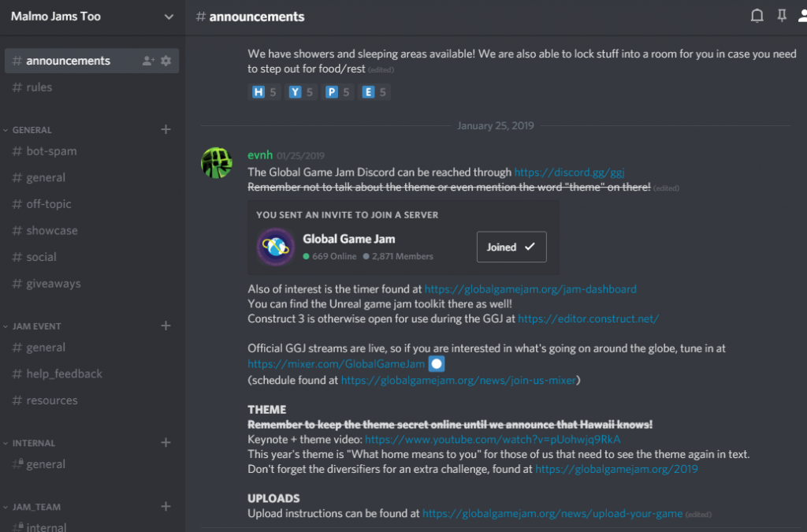Click evnh's user avatar

[x=217, y=162]
